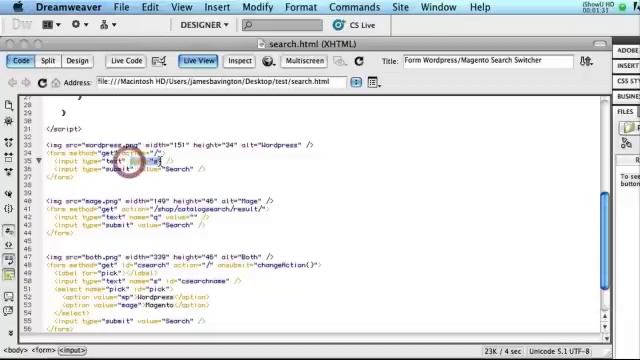Toggle line numbers icon
The height and width of the screenshot is (360, 640).
[x=9, y=231]
